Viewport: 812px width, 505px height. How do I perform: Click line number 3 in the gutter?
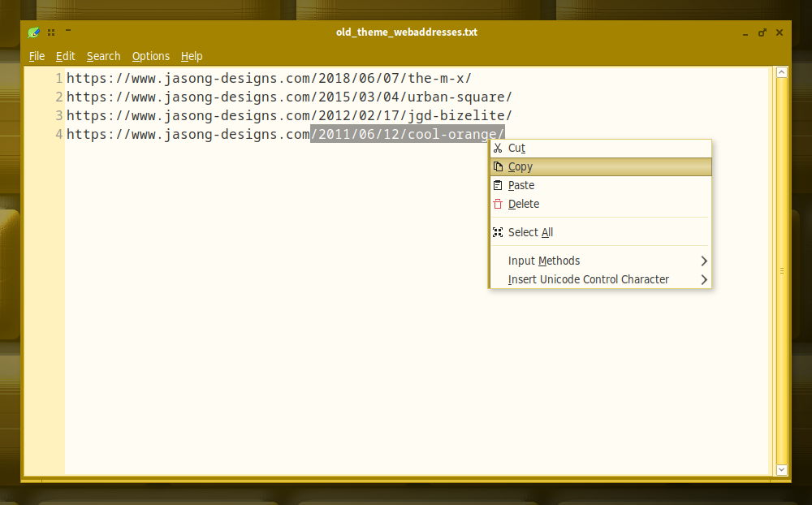(x=59, y=115)
